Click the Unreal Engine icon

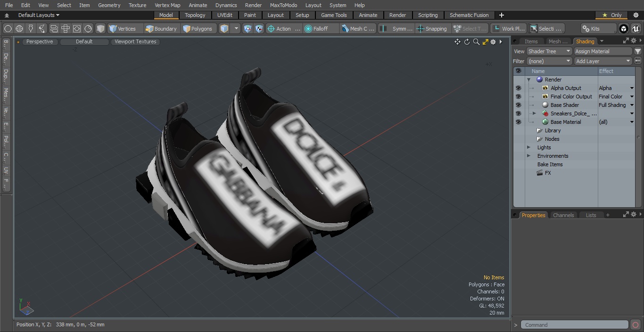(x=636, y=29)
